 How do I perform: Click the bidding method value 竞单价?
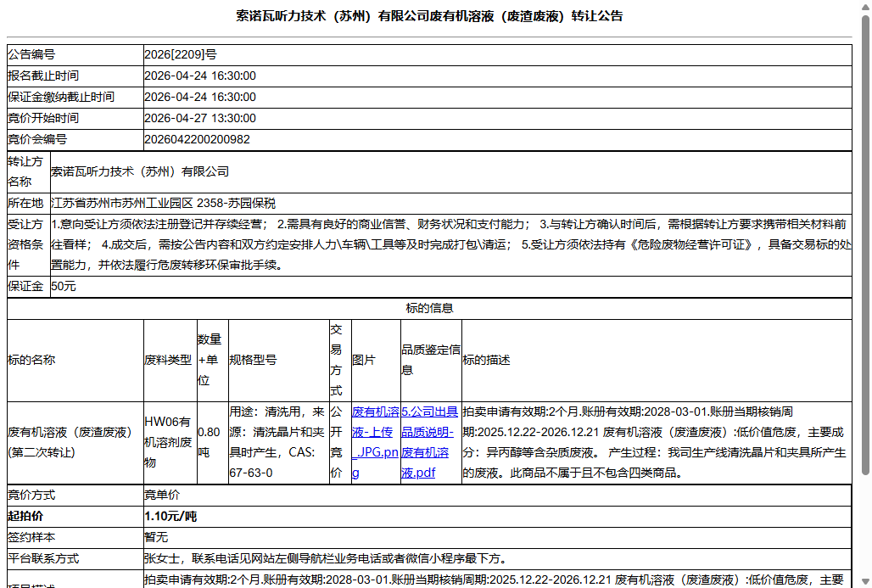[x=162, y=496]
